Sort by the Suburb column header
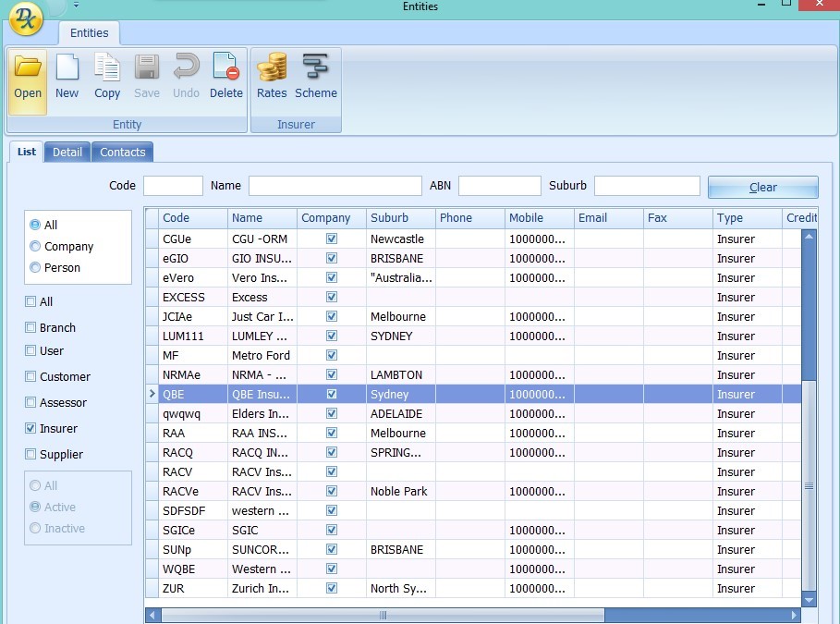The height and width of the screenshot is (624, 840). click(401, 218)
